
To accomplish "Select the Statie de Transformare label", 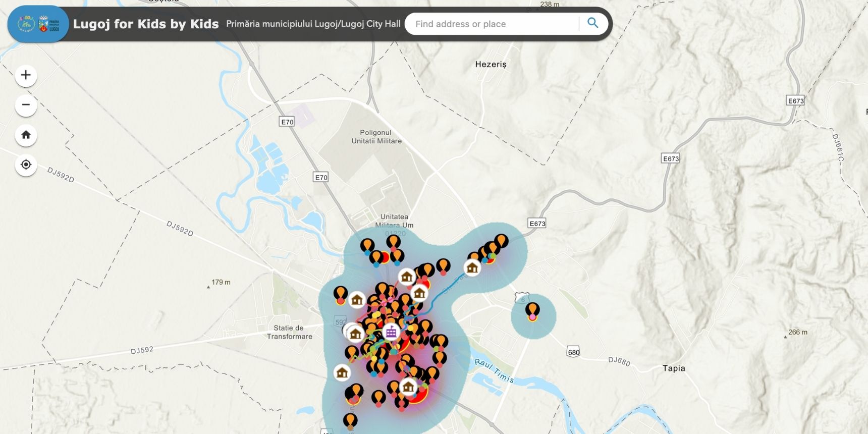I will [290, 332].
